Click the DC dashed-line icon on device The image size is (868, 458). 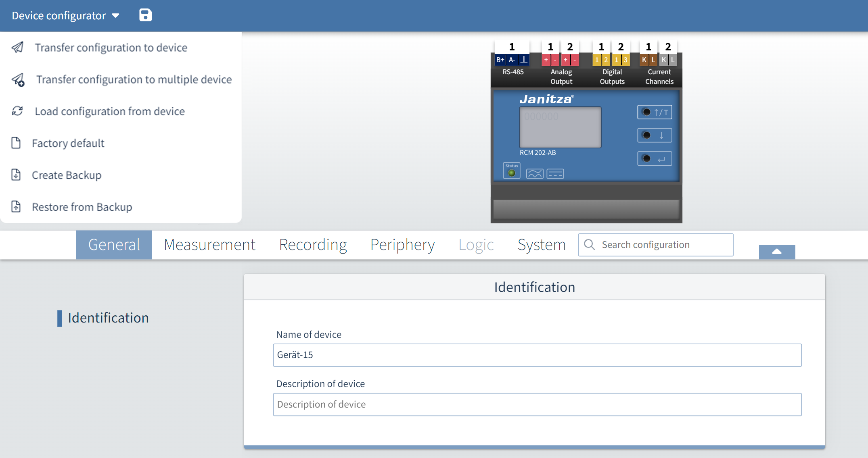point(555,174)
